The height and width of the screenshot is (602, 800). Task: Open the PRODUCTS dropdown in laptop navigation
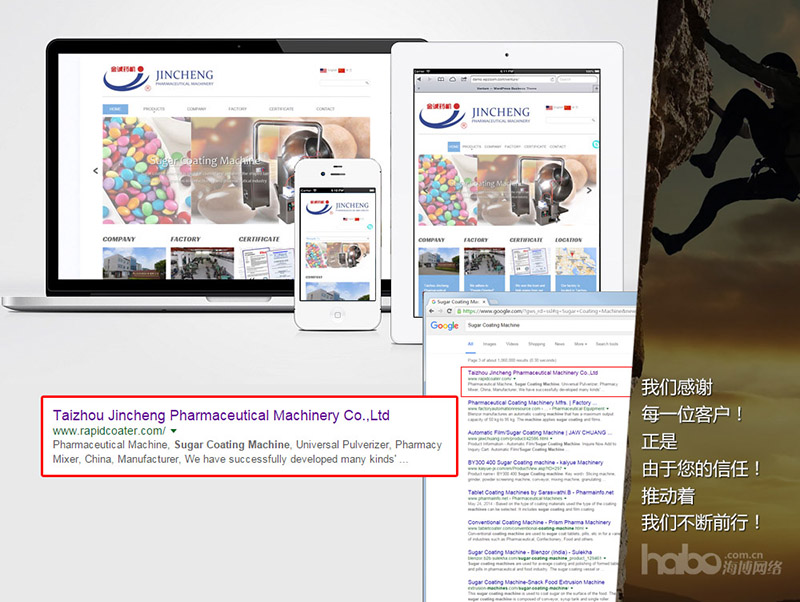(153, 108)
